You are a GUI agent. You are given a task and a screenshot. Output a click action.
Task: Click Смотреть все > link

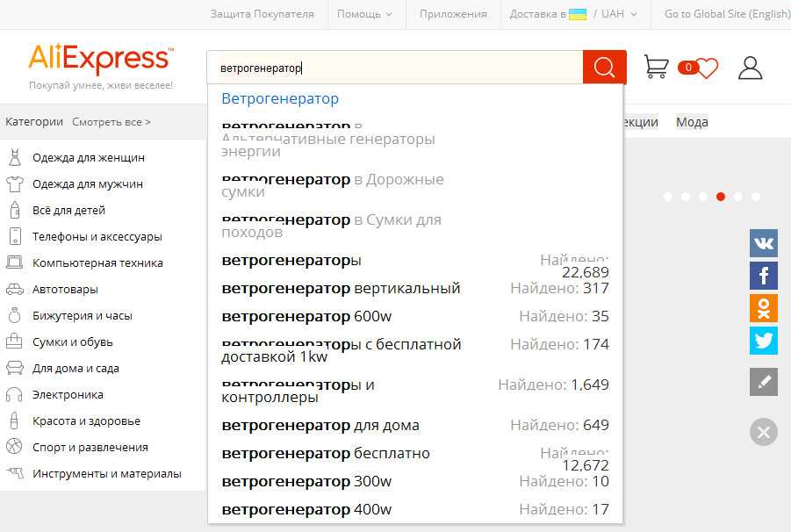click(111, 122)
